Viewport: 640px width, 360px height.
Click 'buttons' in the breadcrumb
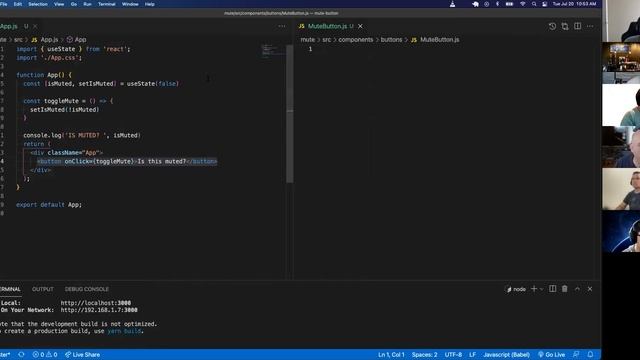coord(391,40)
